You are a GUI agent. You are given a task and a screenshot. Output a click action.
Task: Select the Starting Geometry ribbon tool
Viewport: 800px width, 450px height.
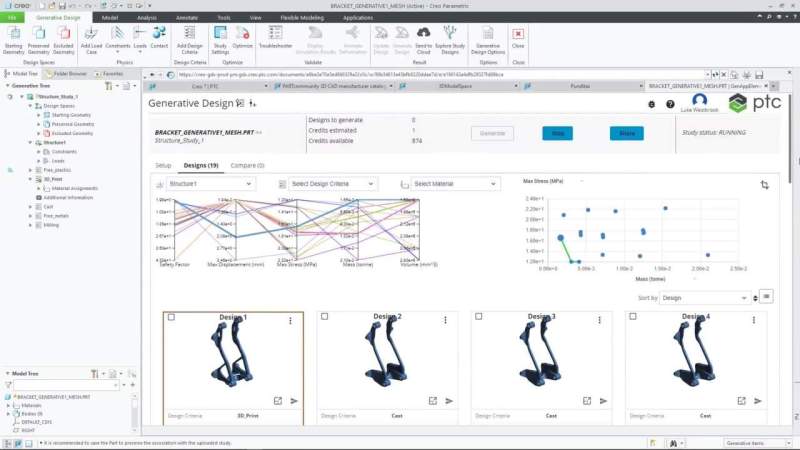pyautogui.click(x=14, y=40)
